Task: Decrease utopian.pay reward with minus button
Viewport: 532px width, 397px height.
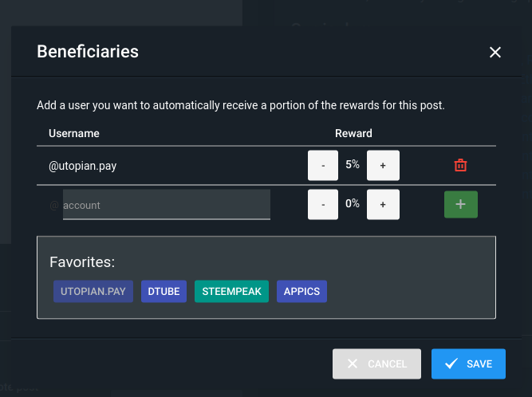Action: pos(323,166)
